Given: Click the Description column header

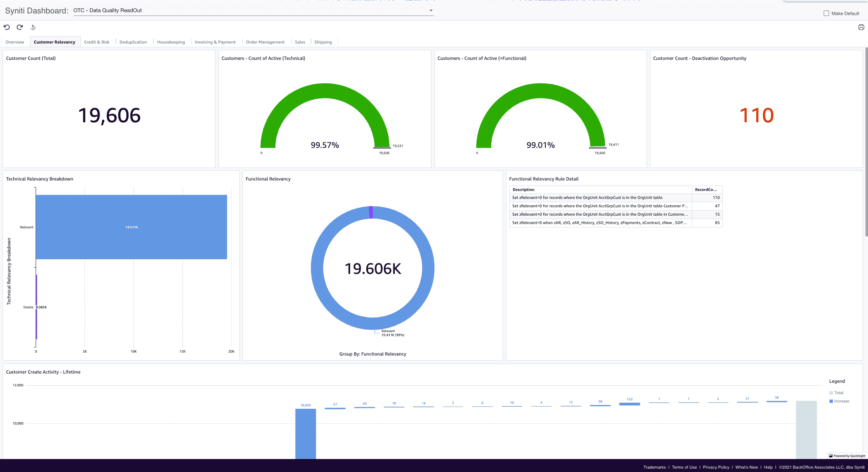Looking at the screenshot, I should pyautogui.click(x=523, y=190).
